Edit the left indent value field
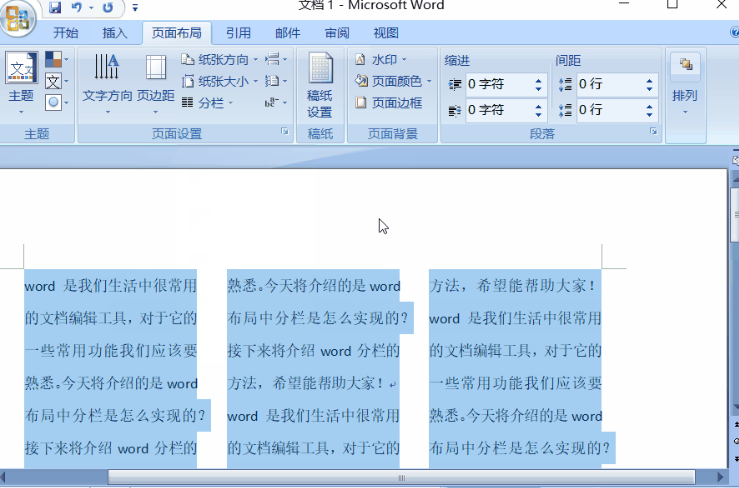Image resolution: width=739 pixels, height=488 pixels. click(499, 85)
